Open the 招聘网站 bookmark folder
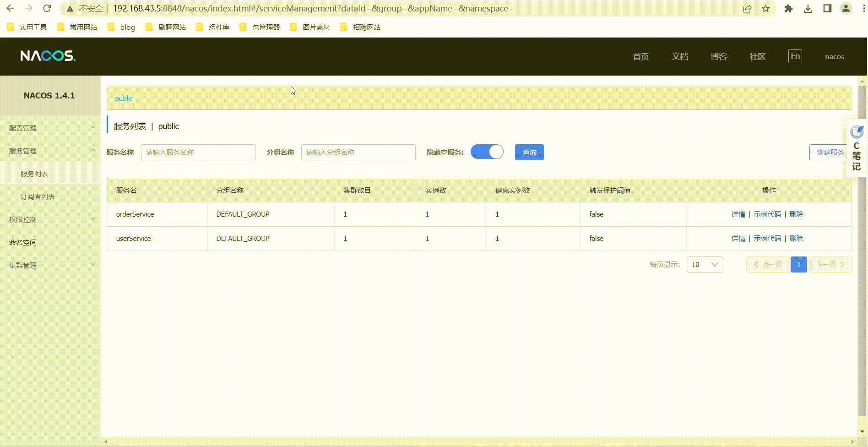The height and width of the screenshot is (447, 868). point(361,27)
